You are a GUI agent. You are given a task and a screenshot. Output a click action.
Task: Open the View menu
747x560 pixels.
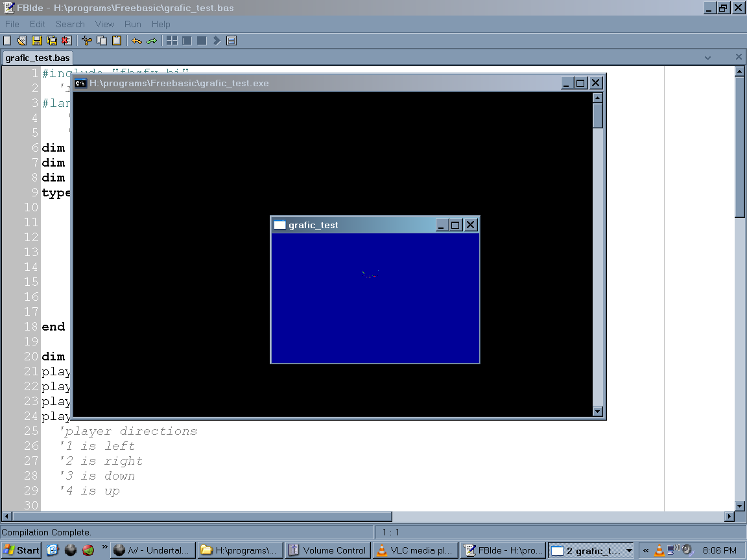(104, 24)
